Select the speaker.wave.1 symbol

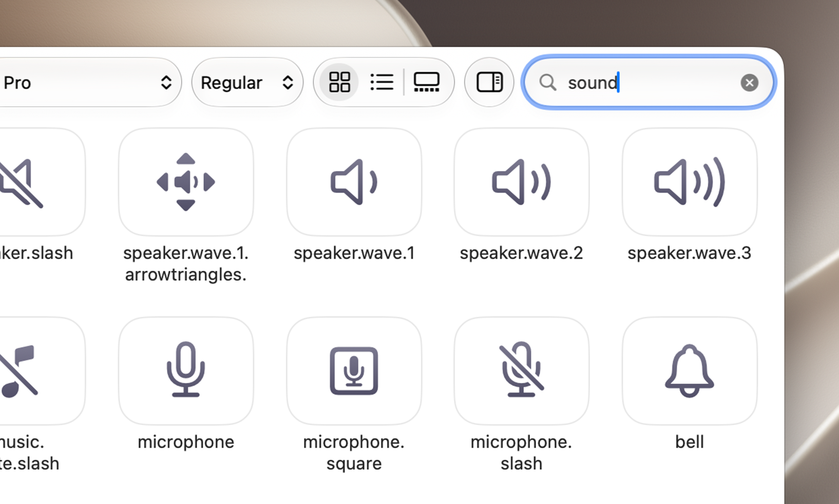354,182
